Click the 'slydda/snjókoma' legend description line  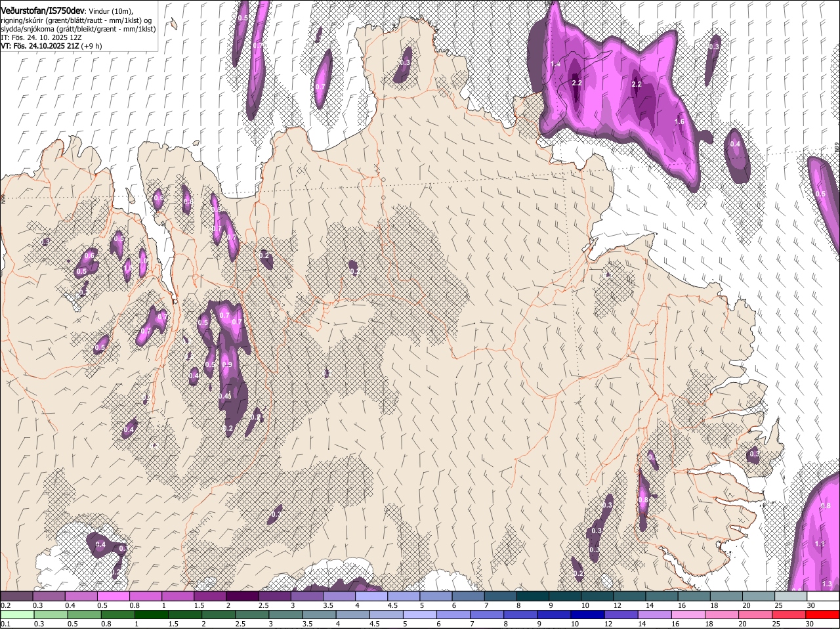coord(78,29)
